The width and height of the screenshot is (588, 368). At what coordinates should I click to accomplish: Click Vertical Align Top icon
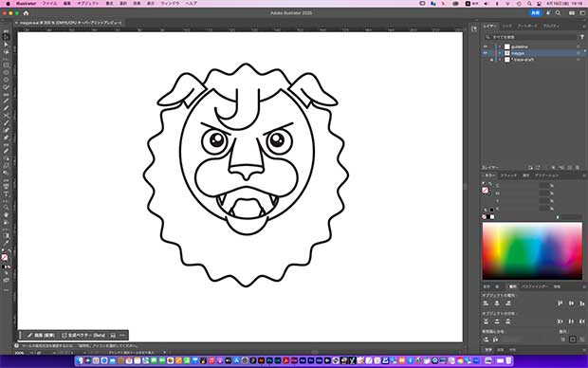click(560, 304)
